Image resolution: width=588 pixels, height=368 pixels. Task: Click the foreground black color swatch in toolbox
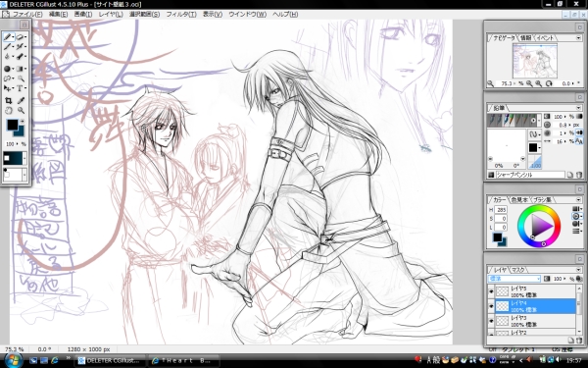pyautogui.click(x=12, y=125)
